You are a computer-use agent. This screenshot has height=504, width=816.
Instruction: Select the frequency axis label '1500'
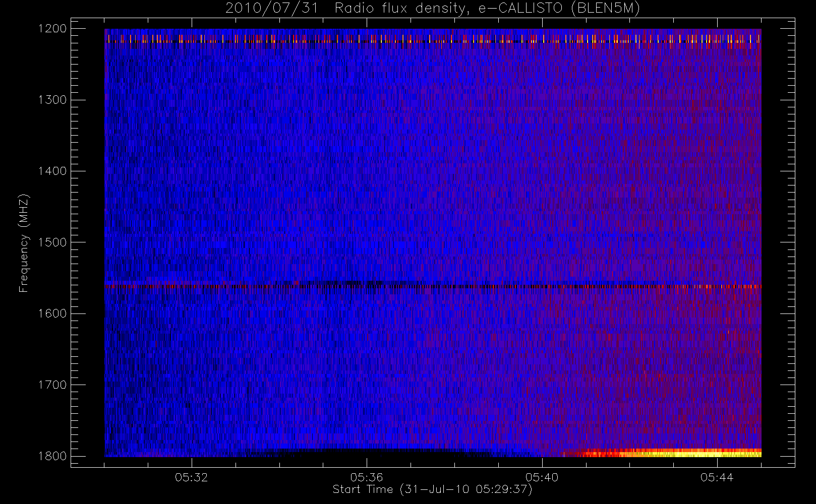click(x=52, y=242)
